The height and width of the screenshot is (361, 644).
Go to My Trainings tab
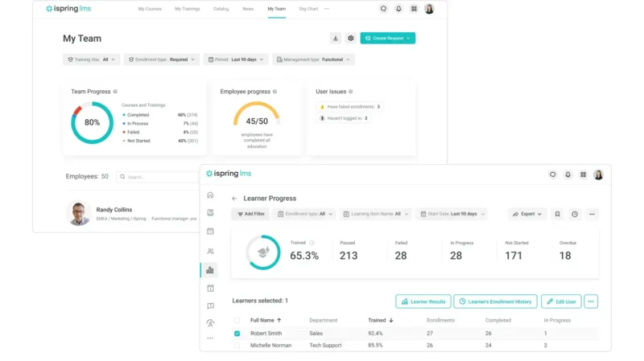click(188, 9)
